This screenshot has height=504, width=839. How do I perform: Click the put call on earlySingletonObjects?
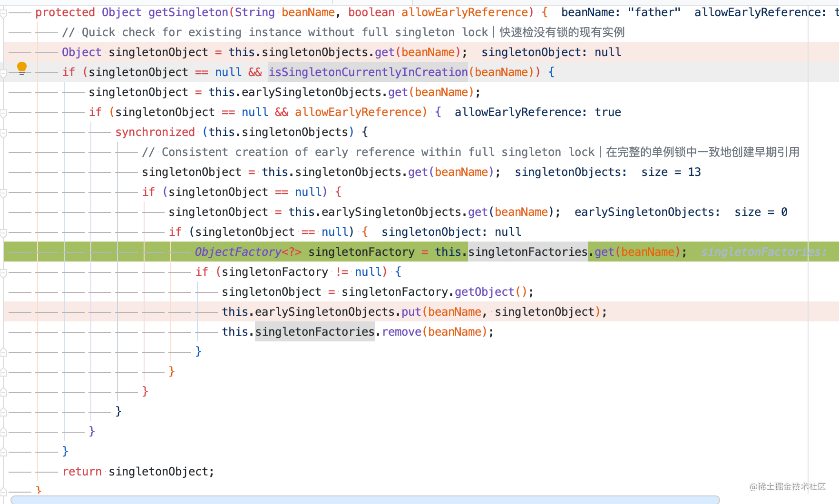pyautogui.click(x=411, y=312)
